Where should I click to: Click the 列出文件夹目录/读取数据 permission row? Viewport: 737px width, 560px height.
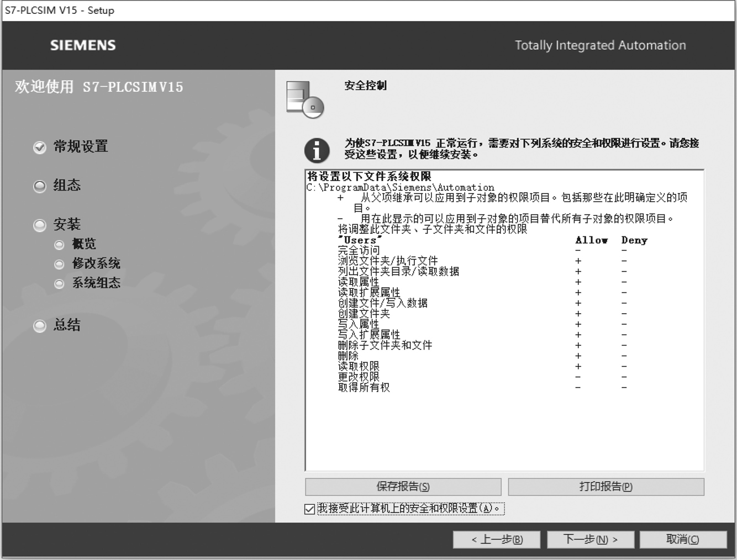click(482, 271)
